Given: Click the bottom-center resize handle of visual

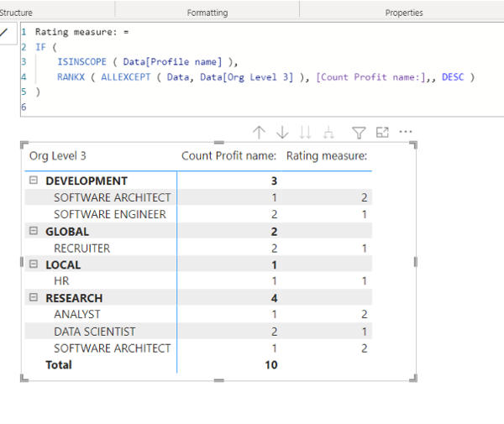Looking at the screenshot, I should (219, 380).
